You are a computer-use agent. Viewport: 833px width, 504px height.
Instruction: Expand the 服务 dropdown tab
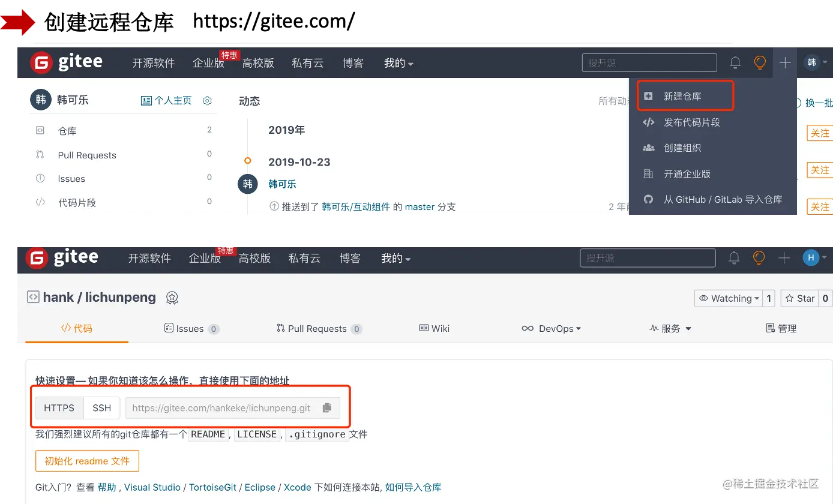pyautogui.click(x=670, y=328)
